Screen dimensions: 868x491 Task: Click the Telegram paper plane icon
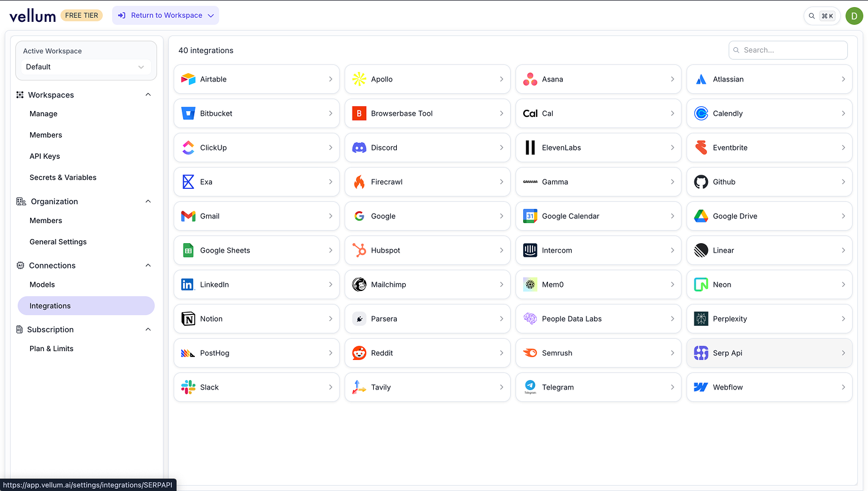530,387
